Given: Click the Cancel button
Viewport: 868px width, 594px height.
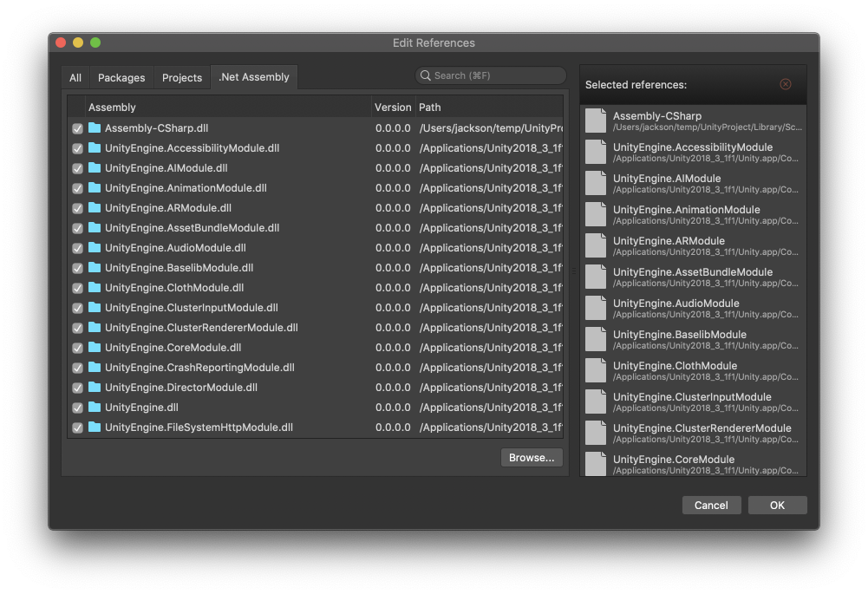Looking at the screenshot, I should [711, 505].
